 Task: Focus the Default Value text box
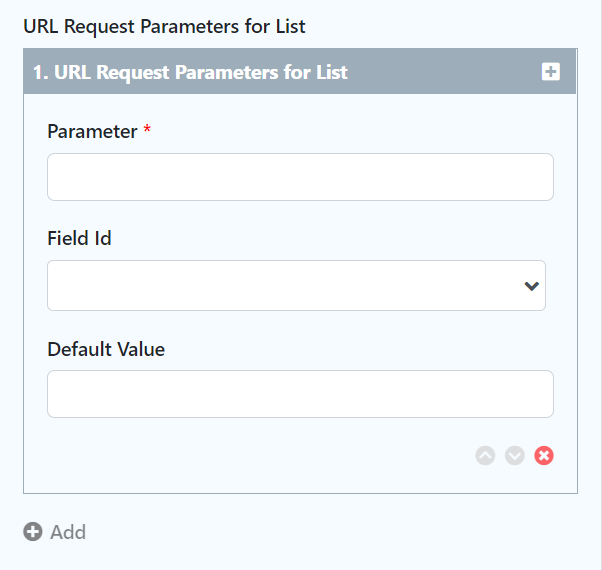pos(300,394)
